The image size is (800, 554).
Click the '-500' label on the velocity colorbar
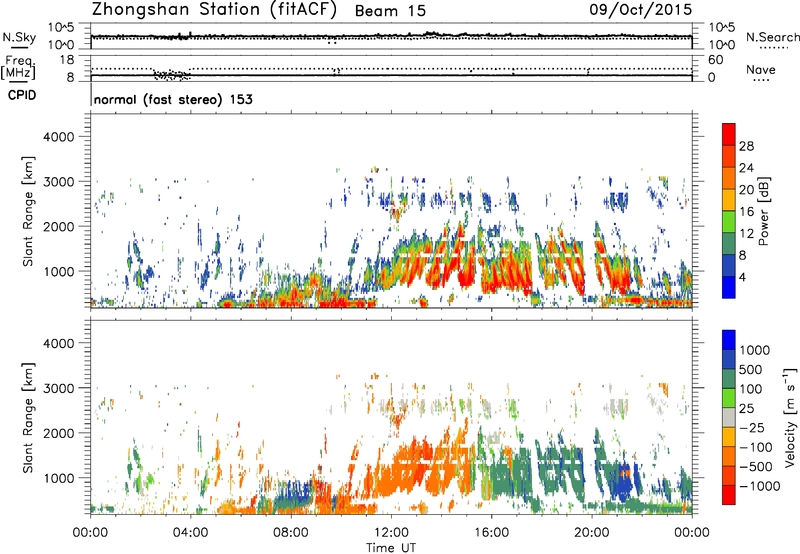coord(756,467)
